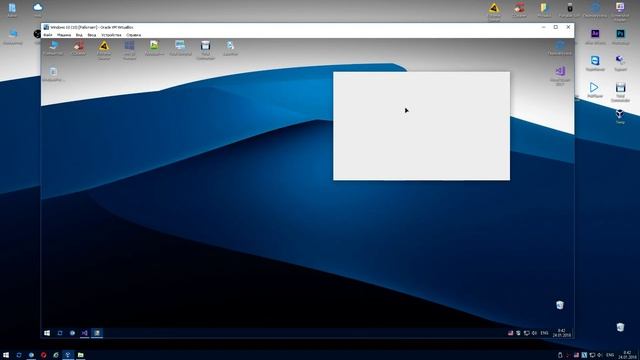Image resolution: width=640 pixels, height=360 pixels.
Task: Select the recycle bin on VM desktop
Action: tap(560, 305)
